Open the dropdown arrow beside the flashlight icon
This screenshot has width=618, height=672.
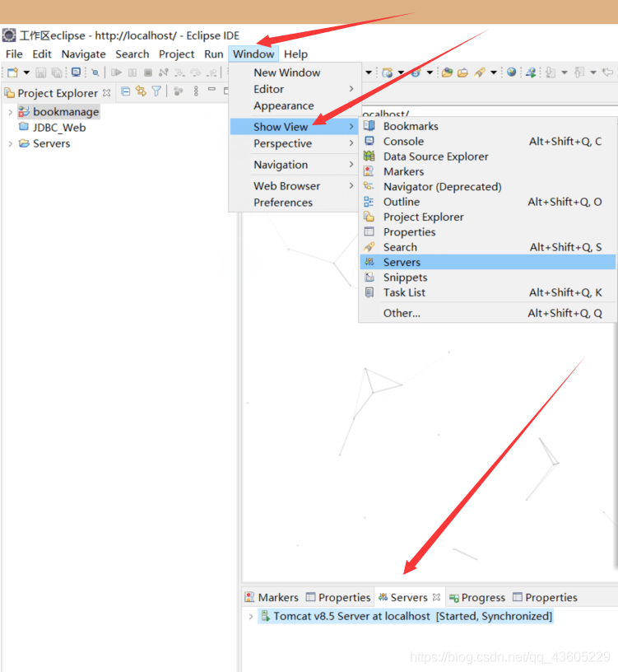494,72
